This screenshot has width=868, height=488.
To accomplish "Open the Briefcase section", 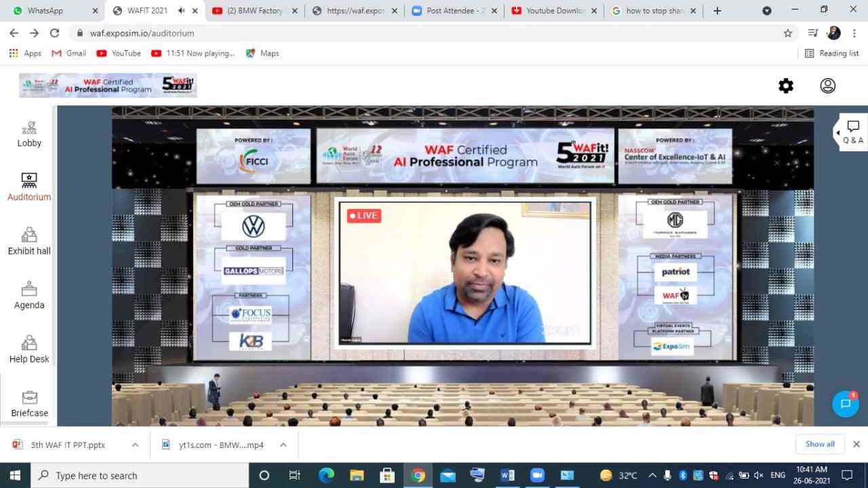I will pyautogui.click(x=29, y=404).
